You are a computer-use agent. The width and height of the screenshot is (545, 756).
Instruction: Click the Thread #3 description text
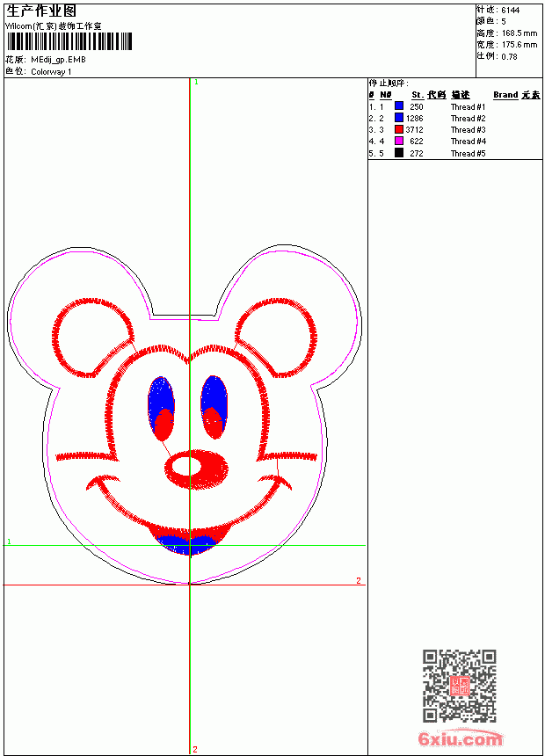[468, 130]
